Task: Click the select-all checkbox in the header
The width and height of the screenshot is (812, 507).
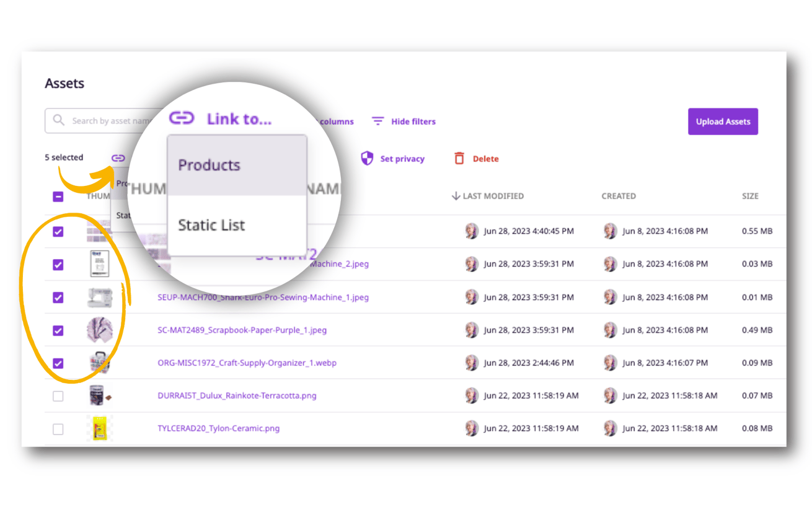Action: [x=58, y=196]
